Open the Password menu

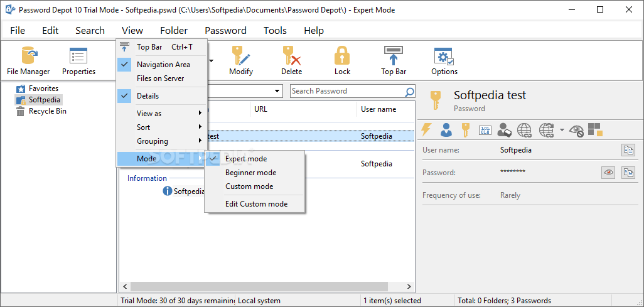pos(225,30)
